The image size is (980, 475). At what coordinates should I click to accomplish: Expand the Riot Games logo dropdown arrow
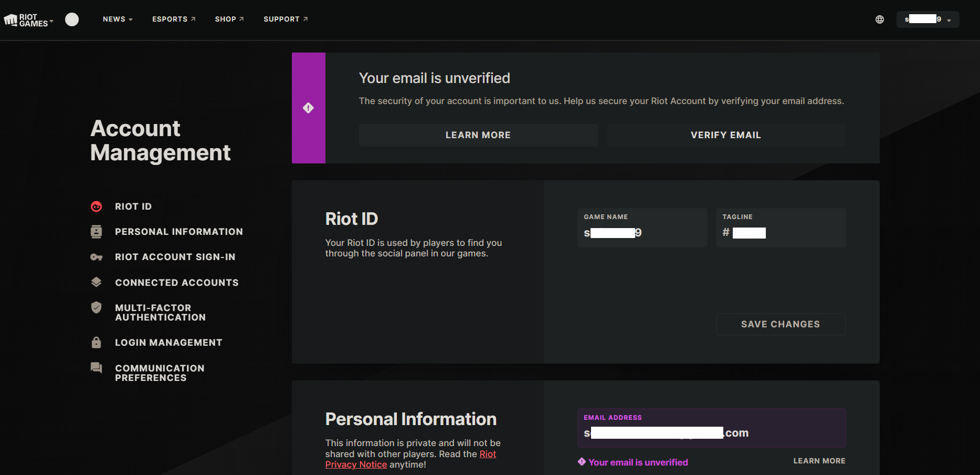(x=51, y=22)
